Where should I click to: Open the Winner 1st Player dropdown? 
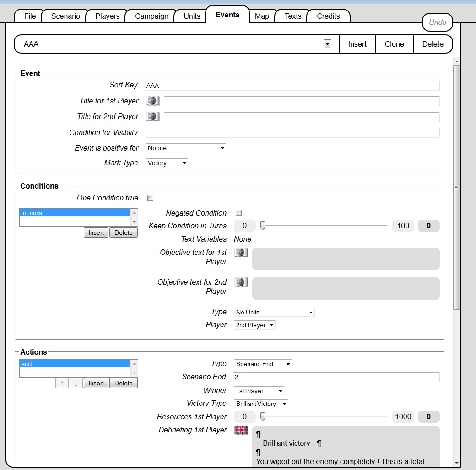point(259,391)
